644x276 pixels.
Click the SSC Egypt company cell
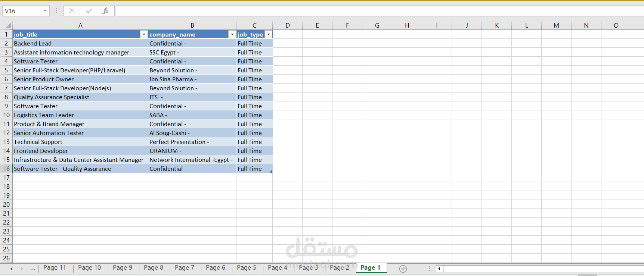click(192, 52)
